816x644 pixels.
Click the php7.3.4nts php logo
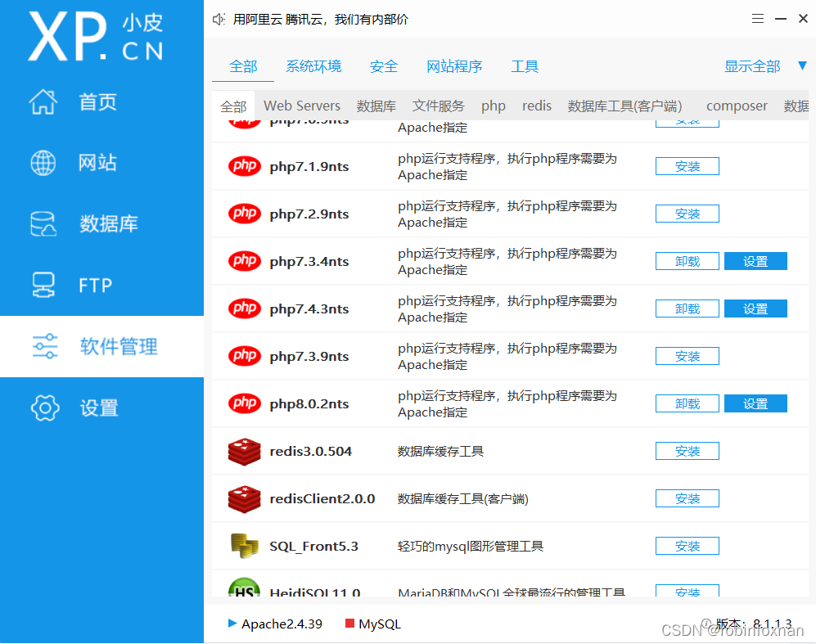coord(245,261)
